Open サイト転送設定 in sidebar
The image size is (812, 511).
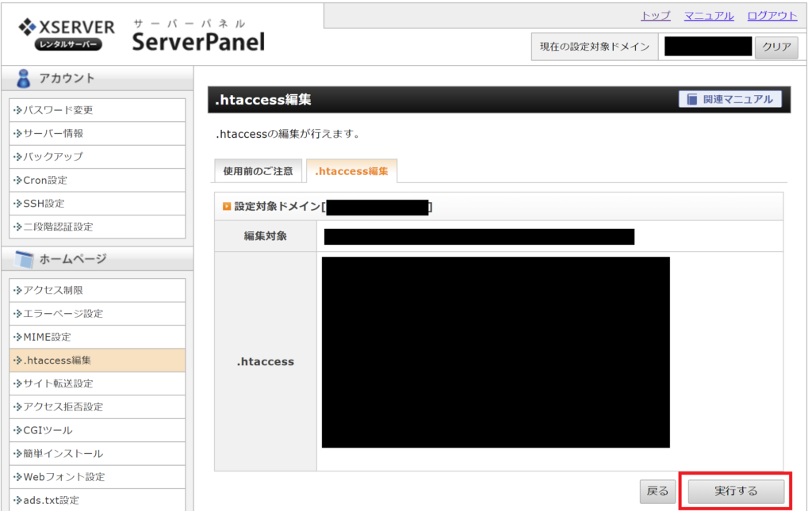(98, 383)
